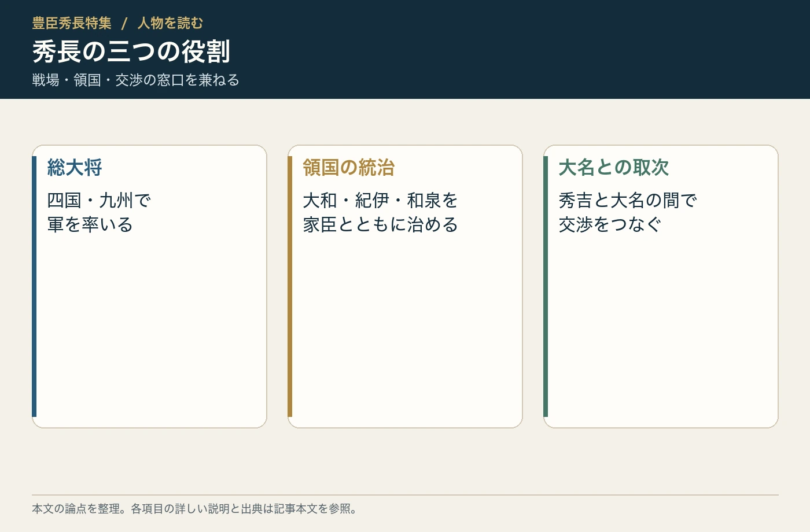Click the subtitle 戦場・領国・交渉の窓口を兼ねる
Image resolution: width=810 pixels, height=532 pixels.
(136, 80)
